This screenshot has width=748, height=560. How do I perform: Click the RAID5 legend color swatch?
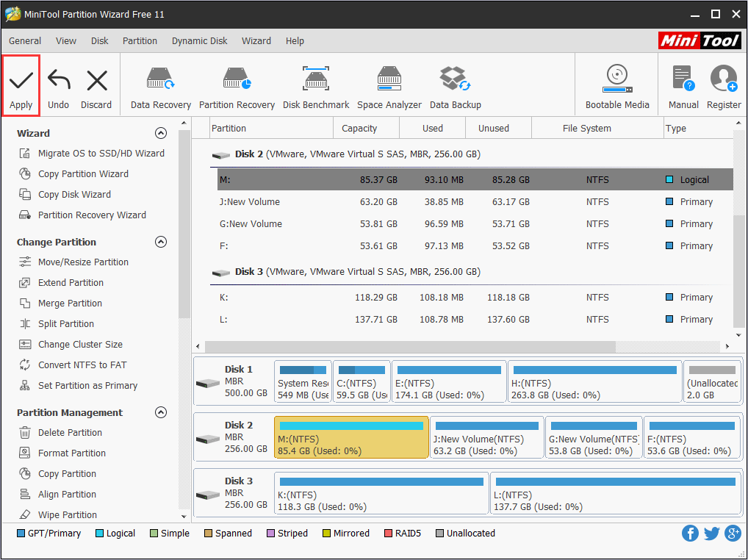pos(388,534)
